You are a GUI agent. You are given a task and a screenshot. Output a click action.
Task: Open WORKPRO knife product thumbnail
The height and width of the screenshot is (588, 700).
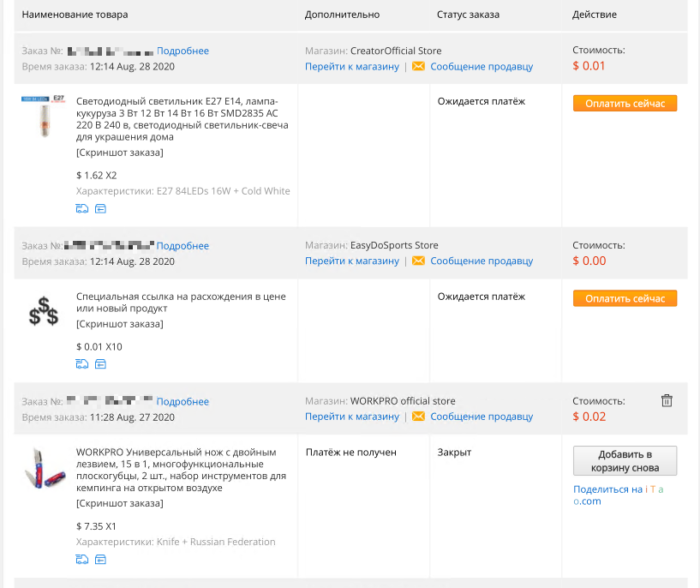tap(44, 469)
